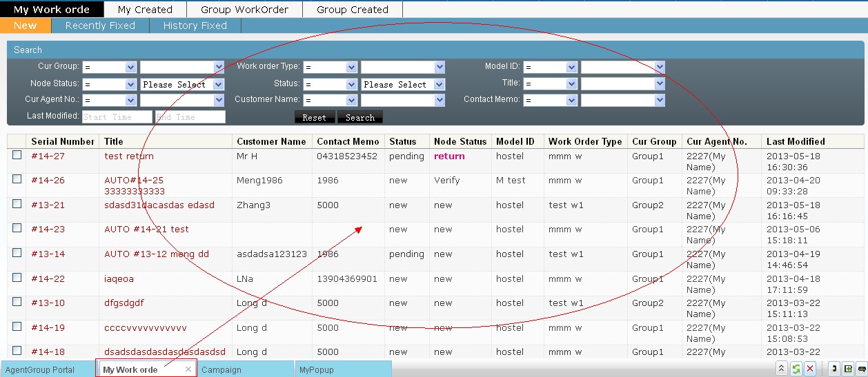This screenshot has height=377, width=868.
Task: Click the chat message bubble icon
Action: click(x=861, y=369)
